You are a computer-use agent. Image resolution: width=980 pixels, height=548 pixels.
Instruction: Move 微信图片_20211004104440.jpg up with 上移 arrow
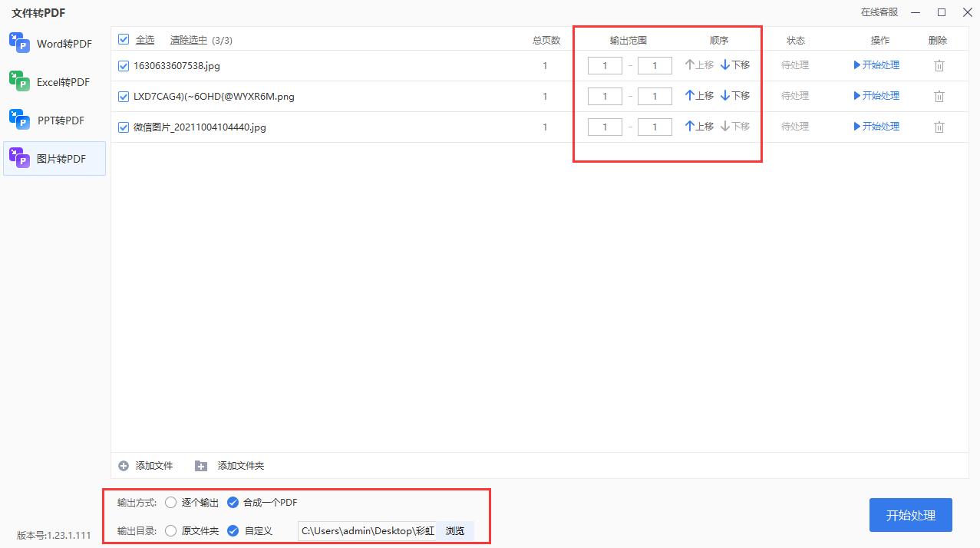[x=698, y=127]
